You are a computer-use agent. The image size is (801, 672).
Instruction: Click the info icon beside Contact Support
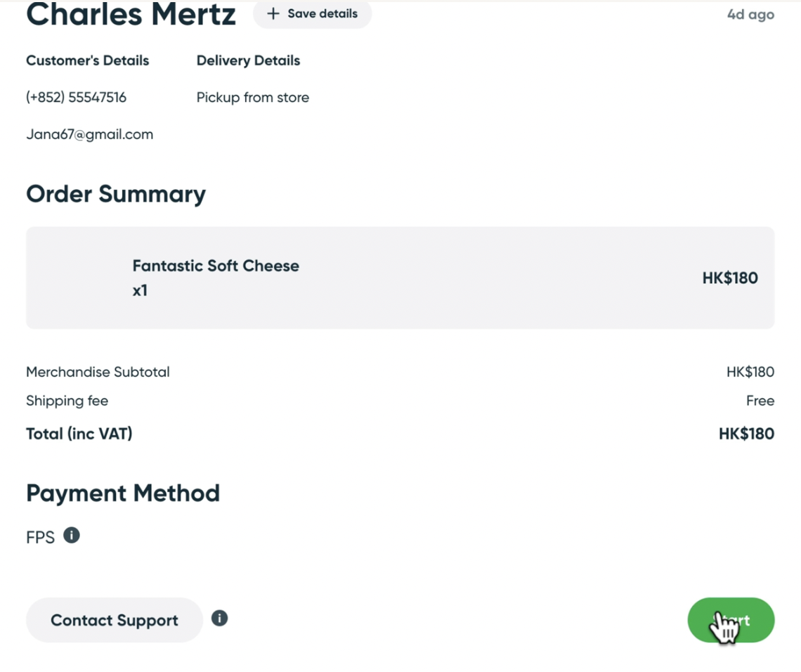click(x=219, y=619)
